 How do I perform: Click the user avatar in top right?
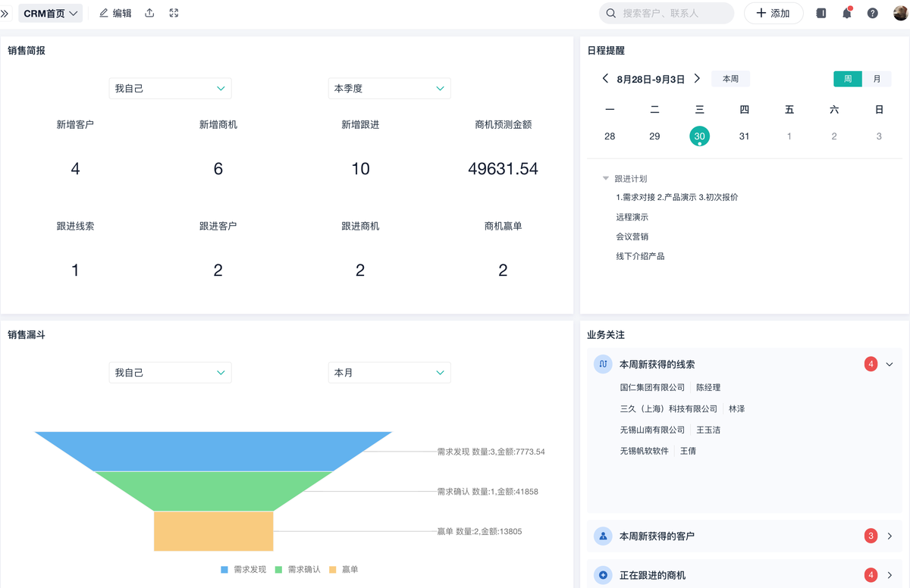pos(899,13)
